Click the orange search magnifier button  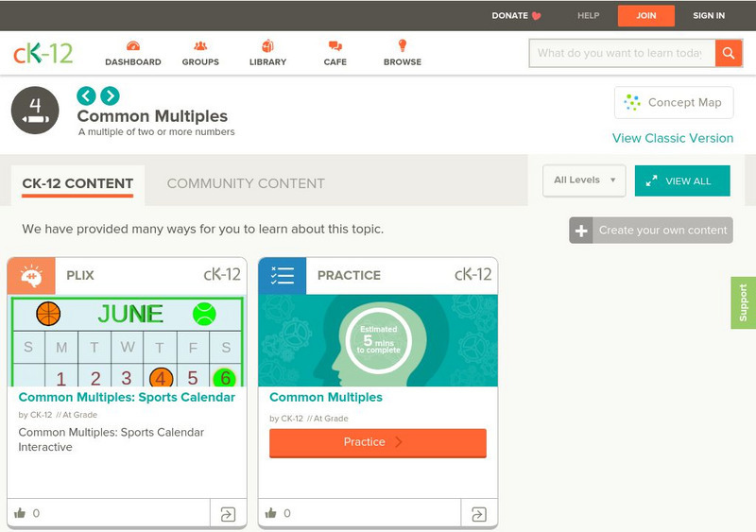[x=729, y=53]
